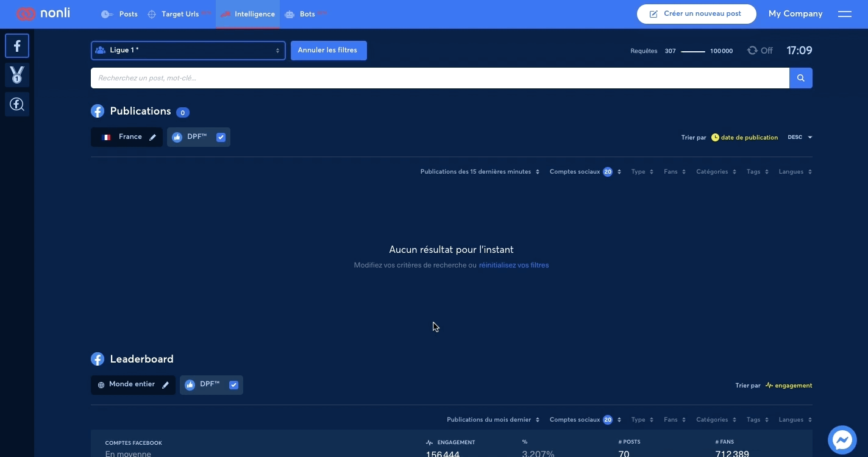Expand Publications du mois dernier filter
Viewport: 868px width, 457px height.
click(x=493, y=420)
